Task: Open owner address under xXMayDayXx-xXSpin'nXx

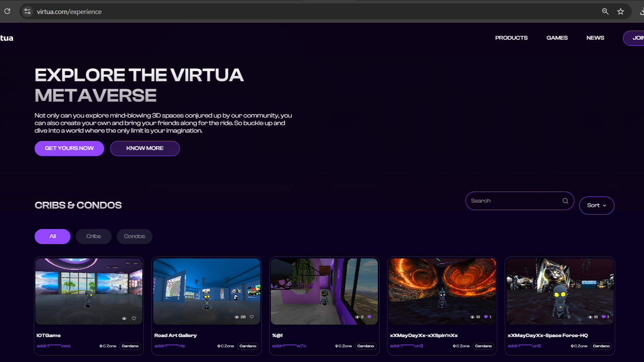Action: click(407, 346)
